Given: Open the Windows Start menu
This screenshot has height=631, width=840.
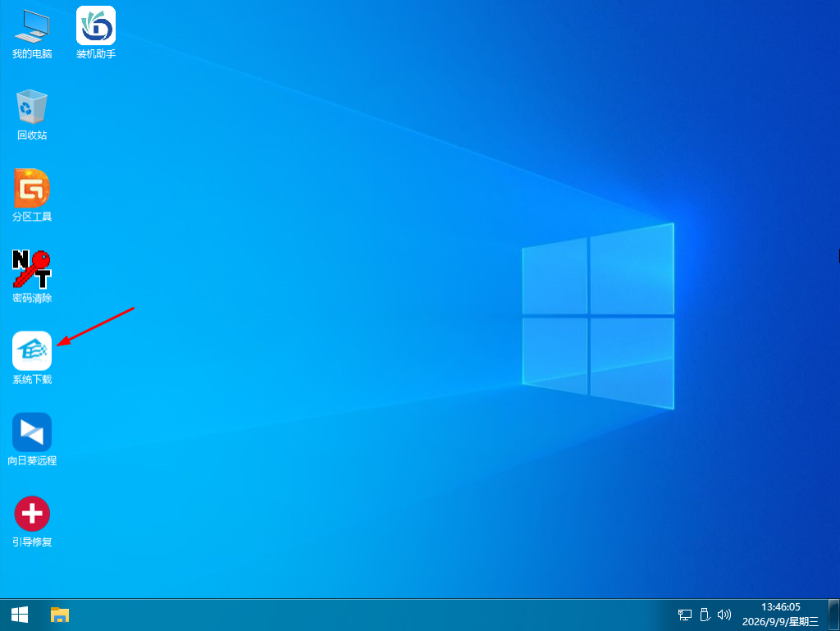Looking at the screenshot, I should click(x=20, y=615).
